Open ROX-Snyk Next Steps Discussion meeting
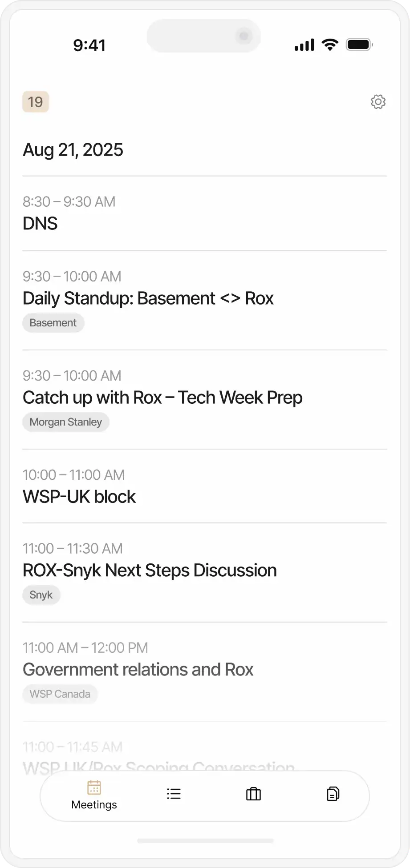The height and width of the screenshot is (868, 410). pyautogui.click(x=150, y=570)
